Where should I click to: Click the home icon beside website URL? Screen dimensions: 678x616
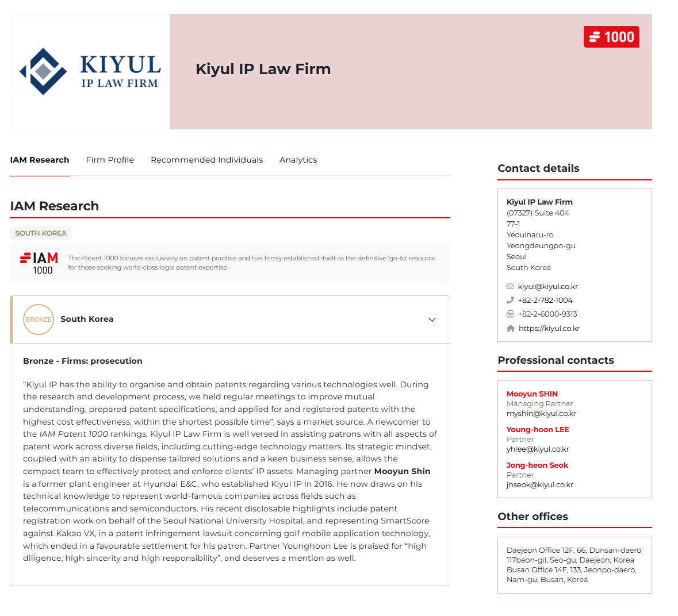pyautogui.click(x=511, y=328)
